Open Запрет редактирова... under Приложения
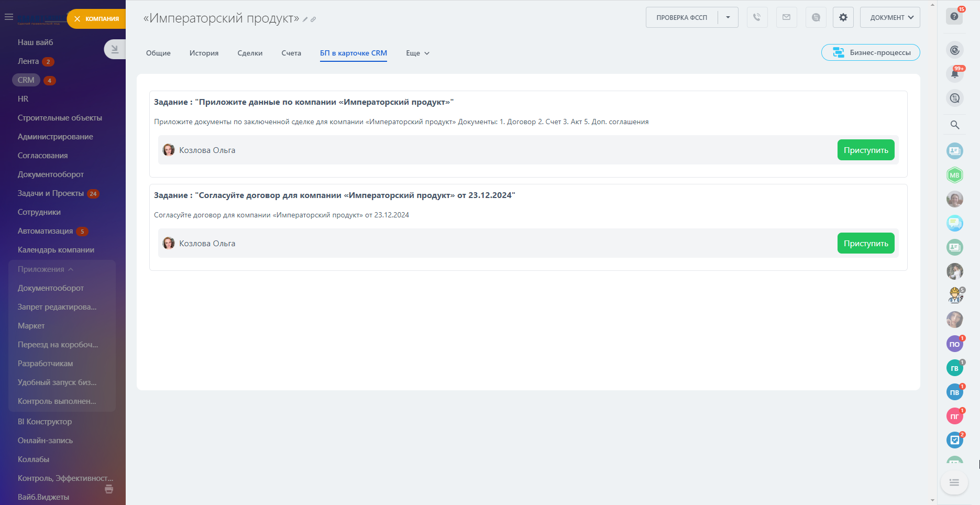The width and height of the screenshot is (980, 505). [x=57, y=307]
